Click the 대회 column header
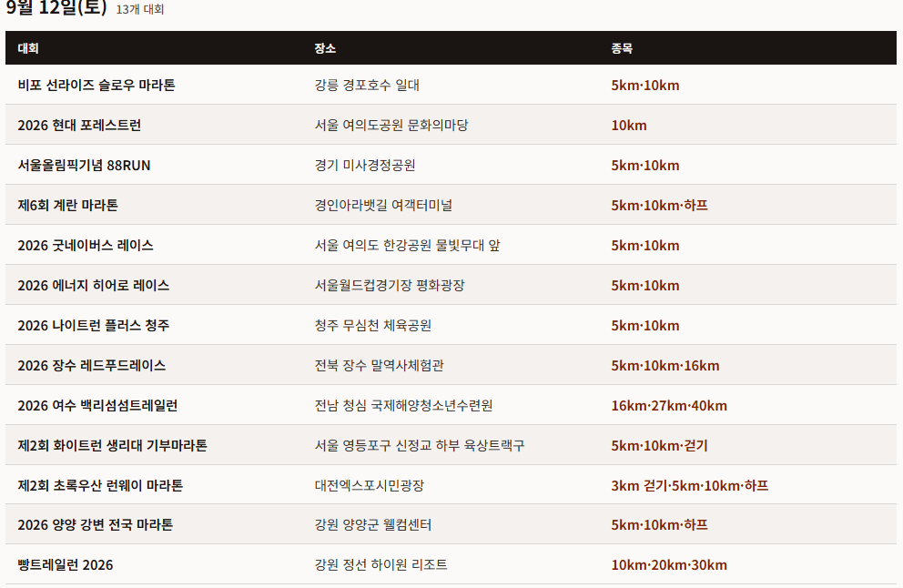Image resolution: width=903 pixels, height=588 pixels. click(x=28, y=48)
